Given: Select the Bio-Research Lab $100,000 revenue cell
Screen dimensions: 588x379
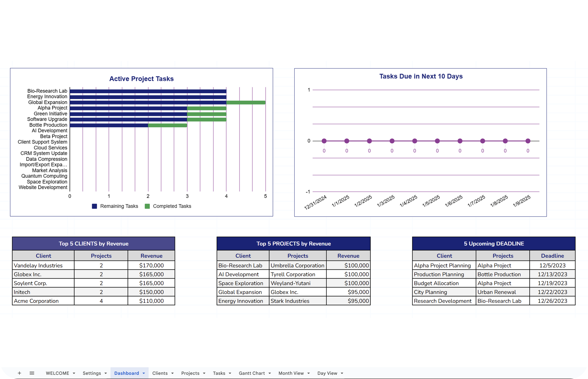Looking at the screenshot, I should (348, 265).
